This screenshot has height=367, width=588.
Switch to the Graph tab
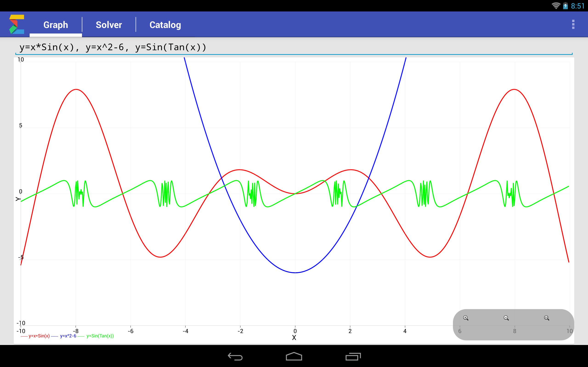(x=55, y=25)
